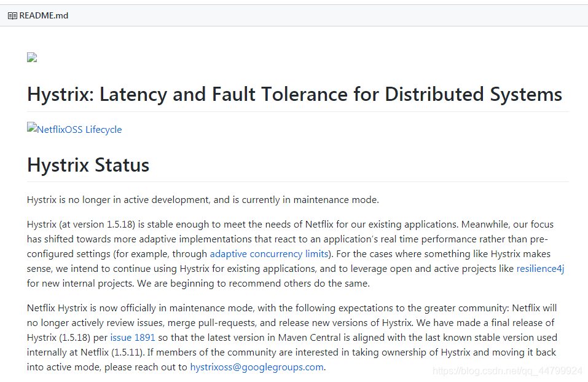The image size is (588, 382).
Task: Click the text "for new internal projects"
Action: [x=79, y=284]
